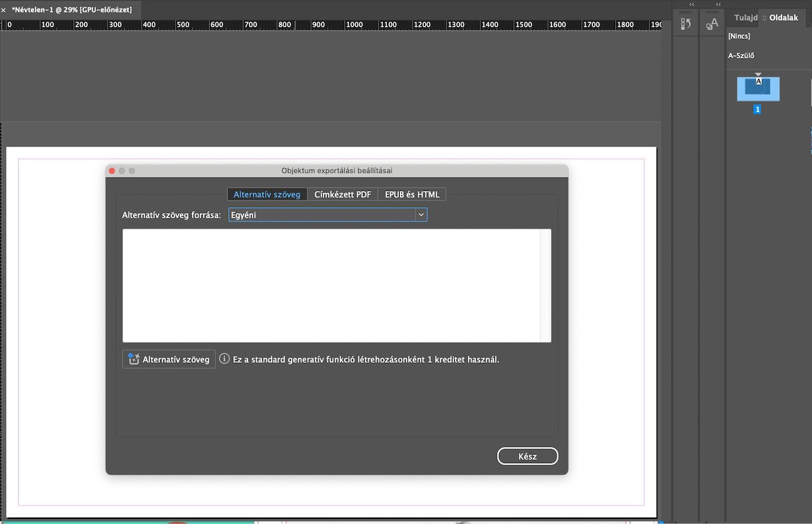
Task: Switch to the EPUB és HTML tab
Action: 412,194
